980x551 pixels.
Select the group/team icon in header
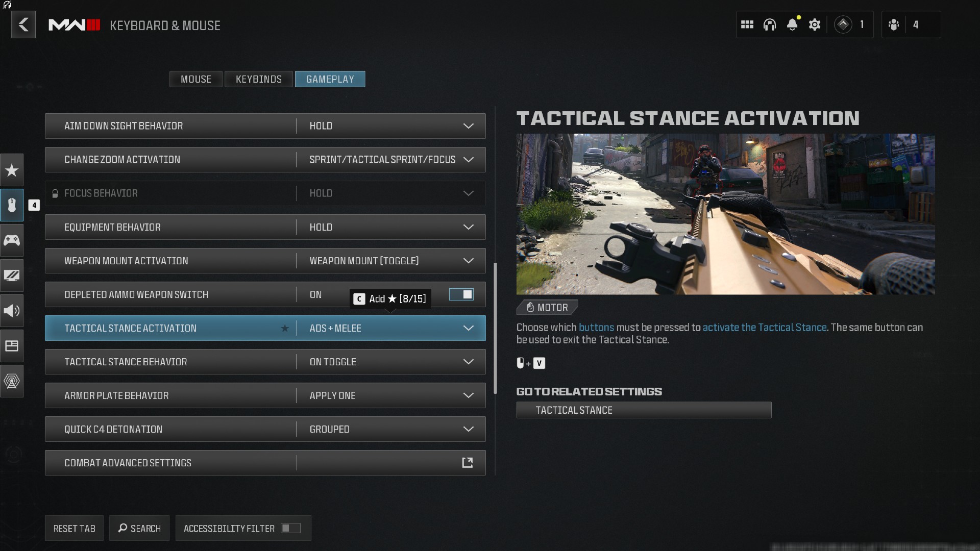pyautogui.click(x=895, y=24)
